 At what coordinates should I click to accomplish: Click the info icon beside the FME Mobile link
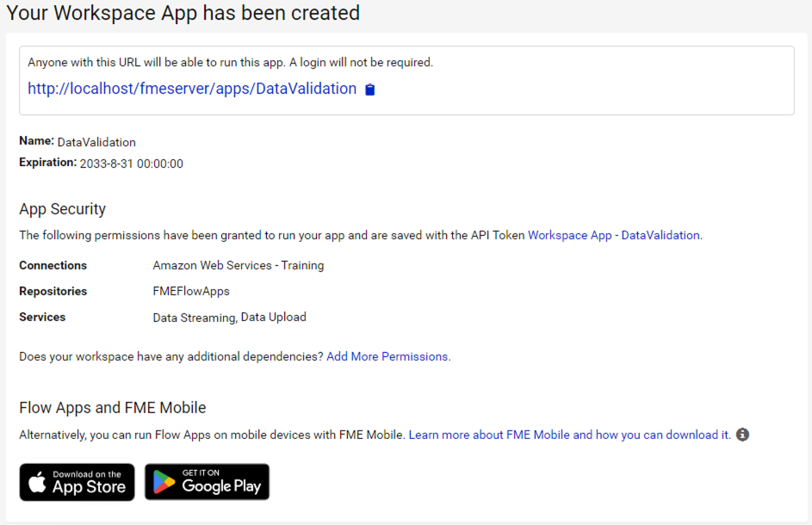coord(742,435)
